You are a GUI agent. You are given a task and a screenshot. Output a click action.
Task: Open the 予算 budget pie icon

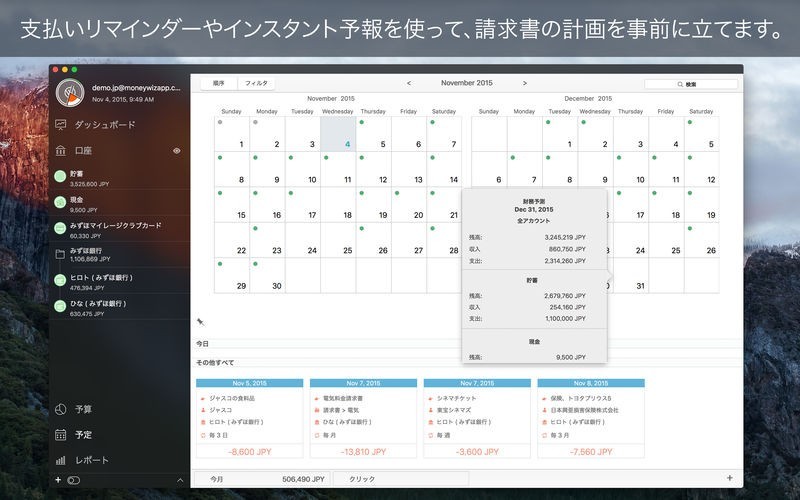point(61,409)
